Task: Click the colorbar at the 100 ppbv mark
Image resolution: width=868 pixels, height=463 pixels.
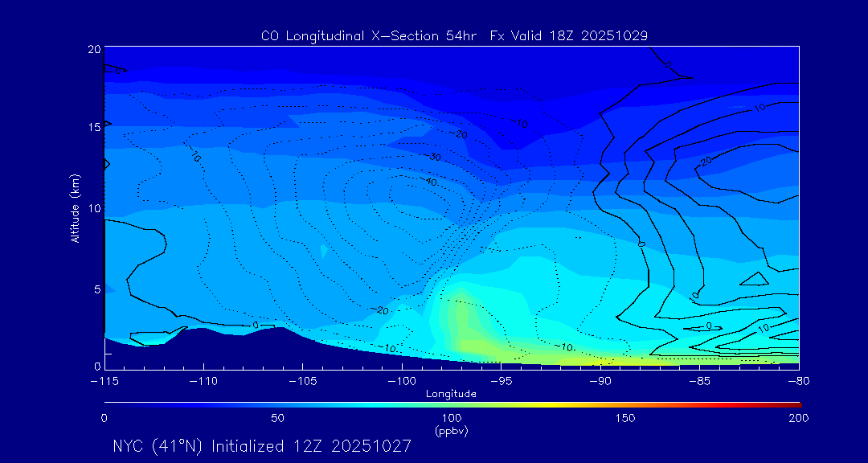Action: (x=452, y=404)
